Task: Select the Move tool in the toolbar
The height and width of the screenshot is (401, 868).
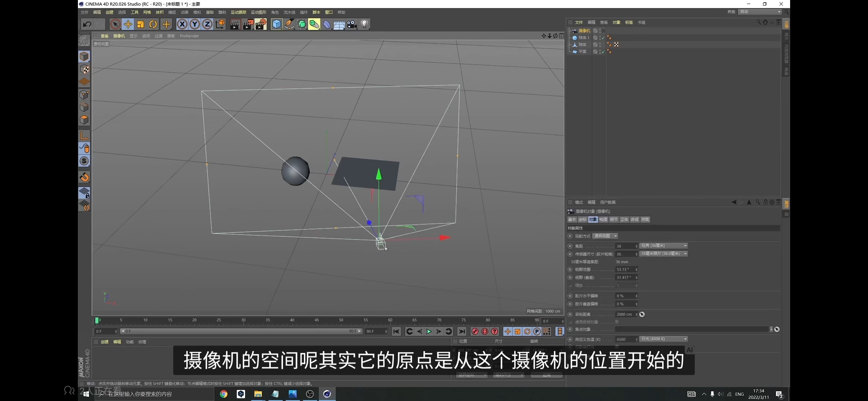Action: pos(128,24)
